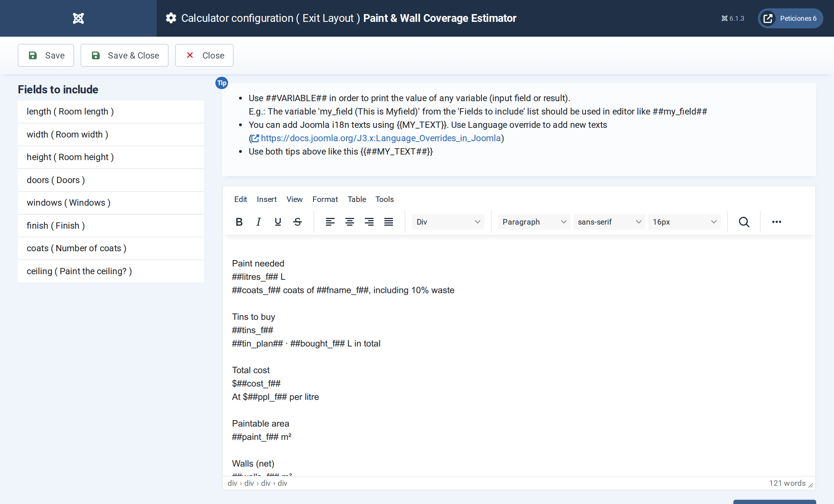Select the coats (Number of coats) field

(111, 248)
